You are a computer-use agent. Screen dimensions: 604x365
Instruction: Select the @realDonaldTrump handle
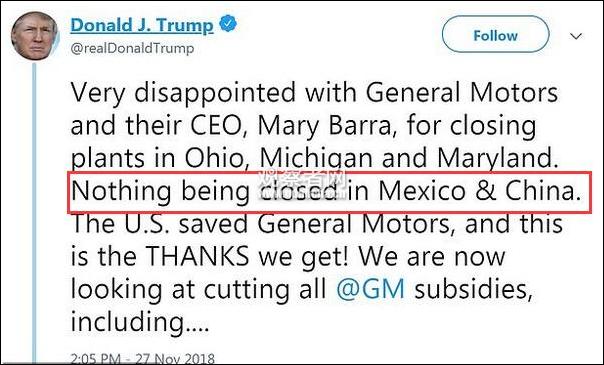pyautogui.click(x=132, y=49)
